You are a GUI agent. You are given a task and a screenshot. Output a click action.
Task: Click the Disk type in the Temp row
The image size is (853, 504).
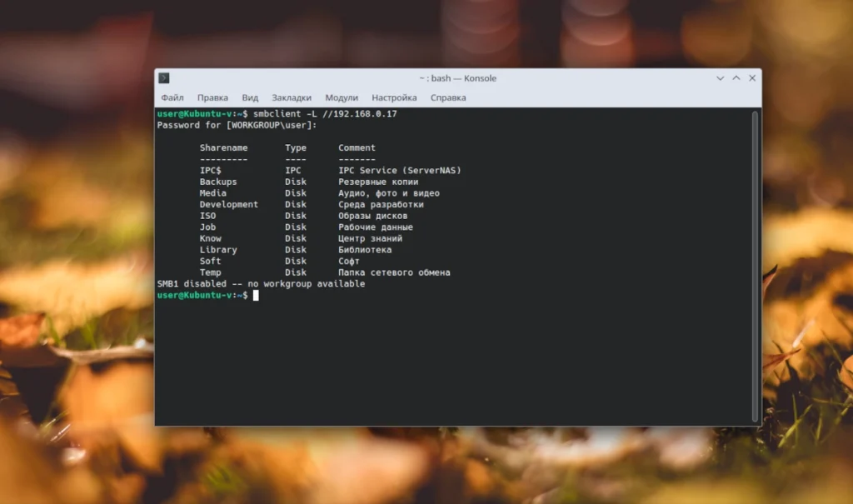click(x=296, y=272)
